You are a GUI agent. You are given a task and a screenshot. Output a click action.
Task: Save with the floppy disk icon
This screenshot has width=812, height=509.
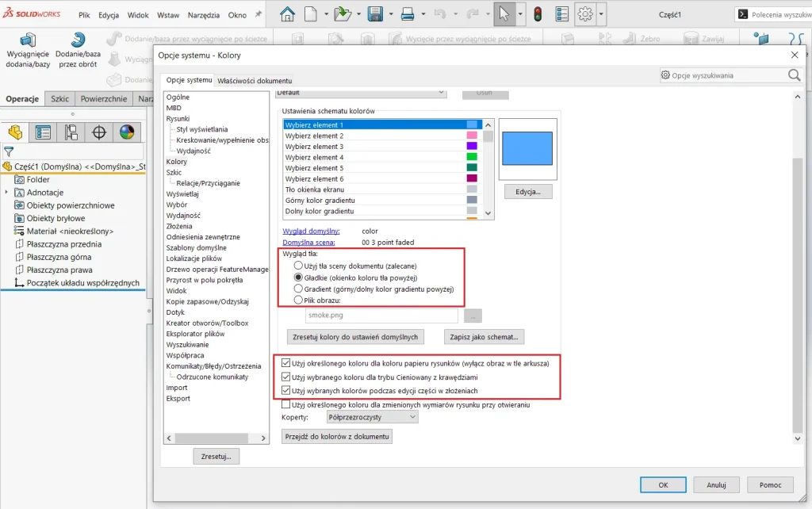(x=375, y=14)
